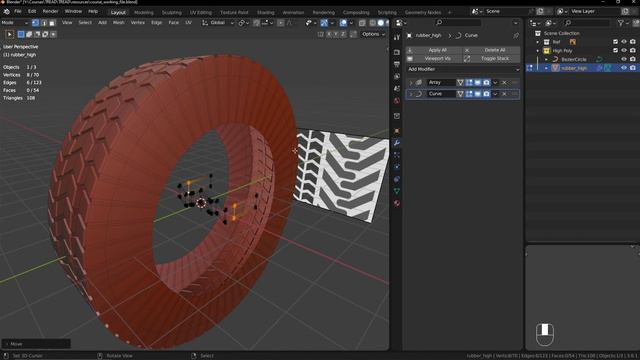Switch to the Modeling workspace tab

point(144,12)
